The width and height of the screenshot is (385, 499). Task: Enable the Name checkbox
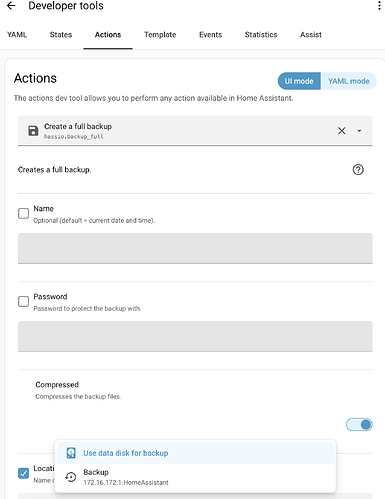pos(23,213)
